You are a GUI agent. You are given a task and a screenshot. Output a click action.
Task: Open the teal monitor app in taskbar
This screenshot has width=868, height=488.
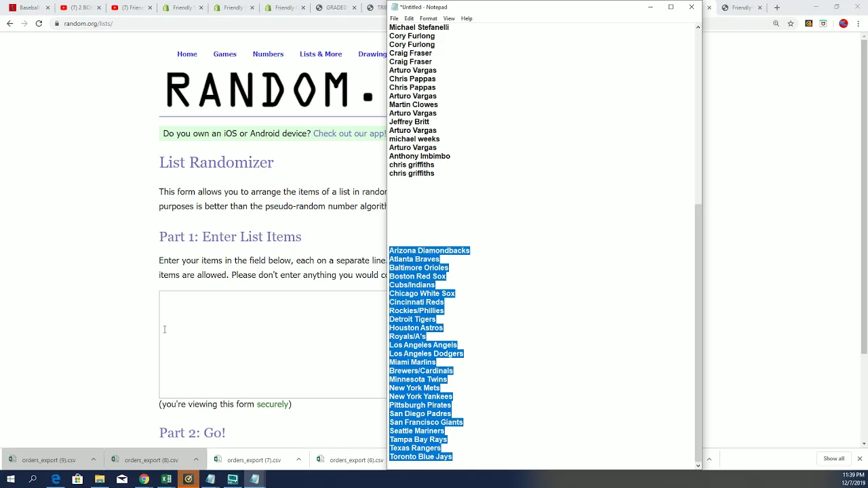point(233,479)
